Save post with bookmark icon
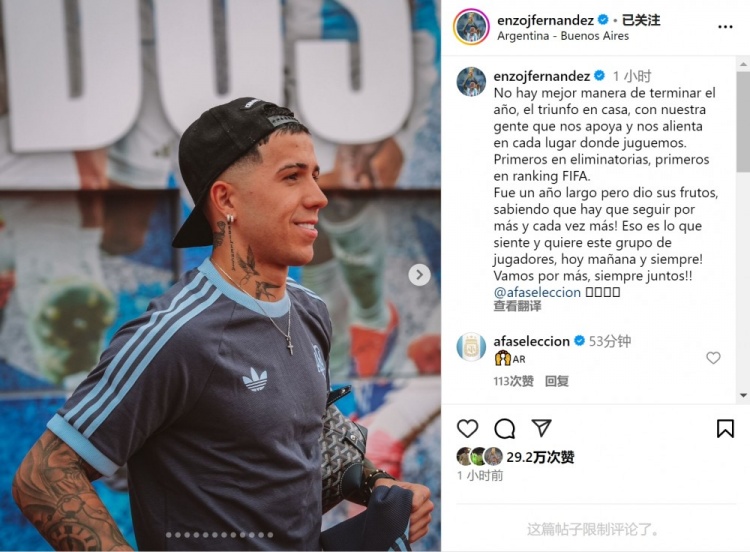Screen dimensions: 750x552 (725, 428)
